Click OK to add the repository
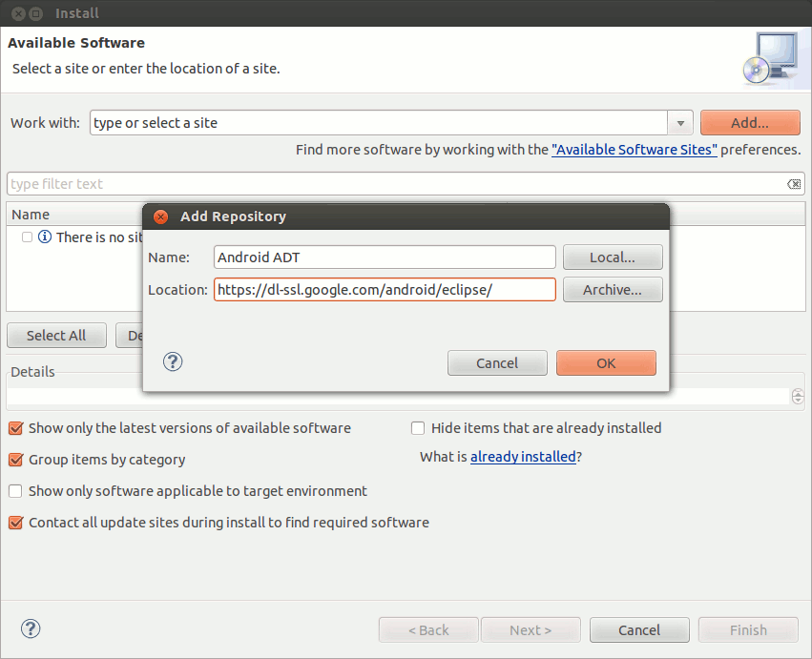The width and height of the screenshot is (812, 659). [x=606, y=362]
